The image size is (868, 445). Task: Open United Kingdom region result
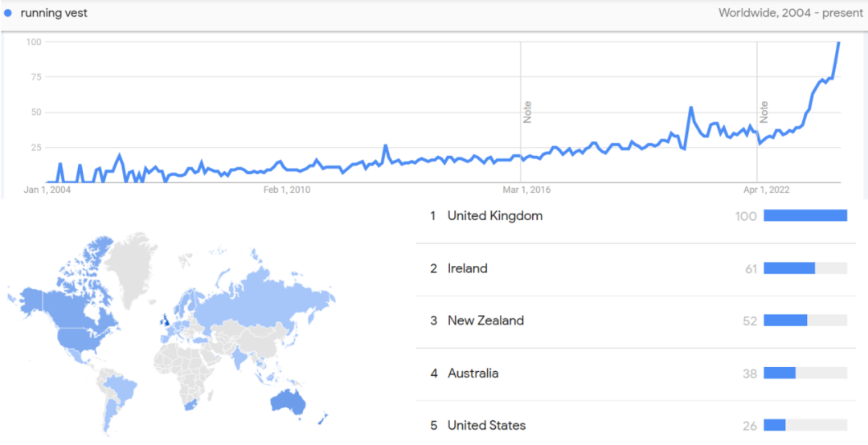pyautogui.click(x=494, y=215)
